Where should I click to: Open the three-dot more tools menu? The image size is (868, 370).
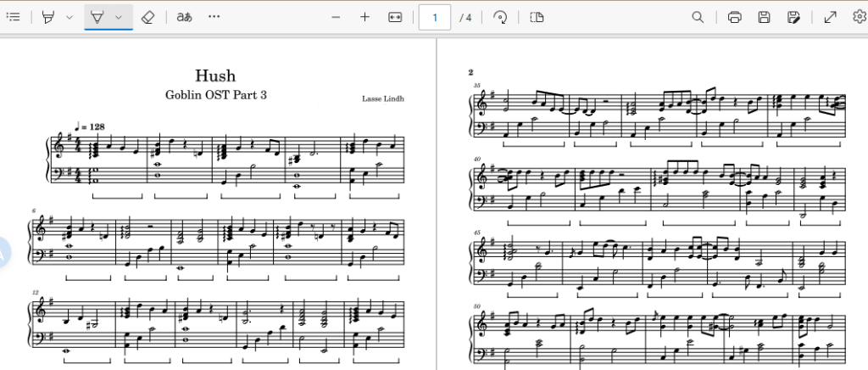(214, 17)
